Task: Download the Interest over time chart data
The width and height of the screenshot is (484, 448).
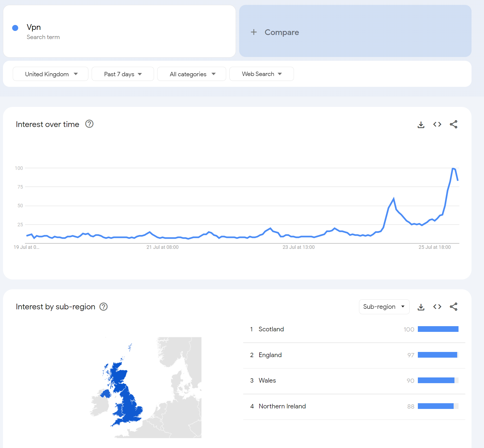Action: (421, 125)
